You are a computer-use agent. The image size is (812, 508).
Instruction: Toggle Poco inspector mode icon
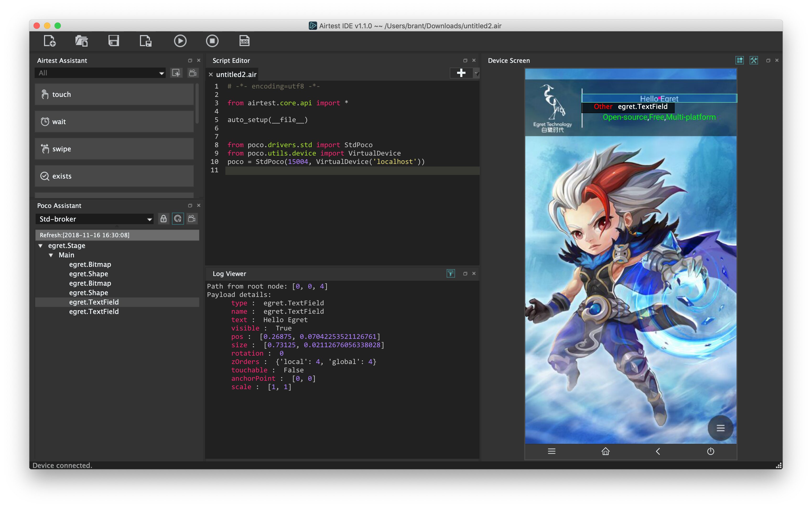point(177,219)
